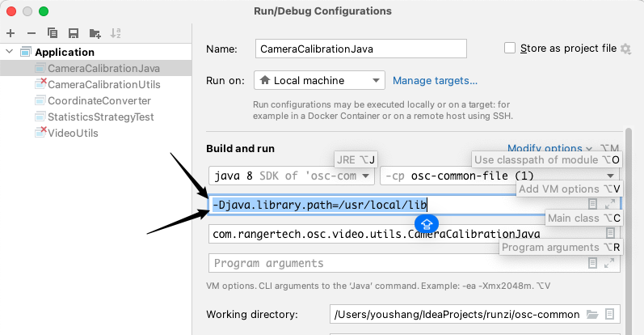Image resolution: width=644 pixels, height=335 pixels.
Task: Browse Working directory folder icon
Action: pos(592,315)
